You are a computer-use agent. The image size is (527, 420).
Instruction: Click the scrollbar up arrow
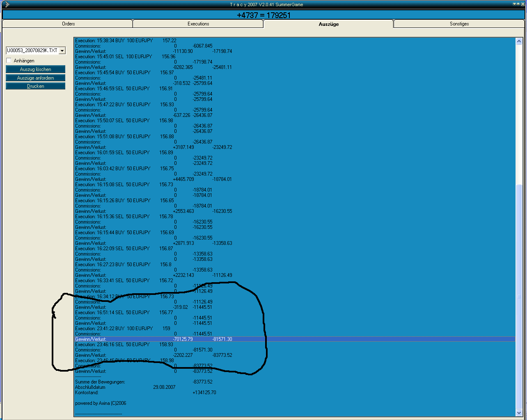(x=519, y=41)
